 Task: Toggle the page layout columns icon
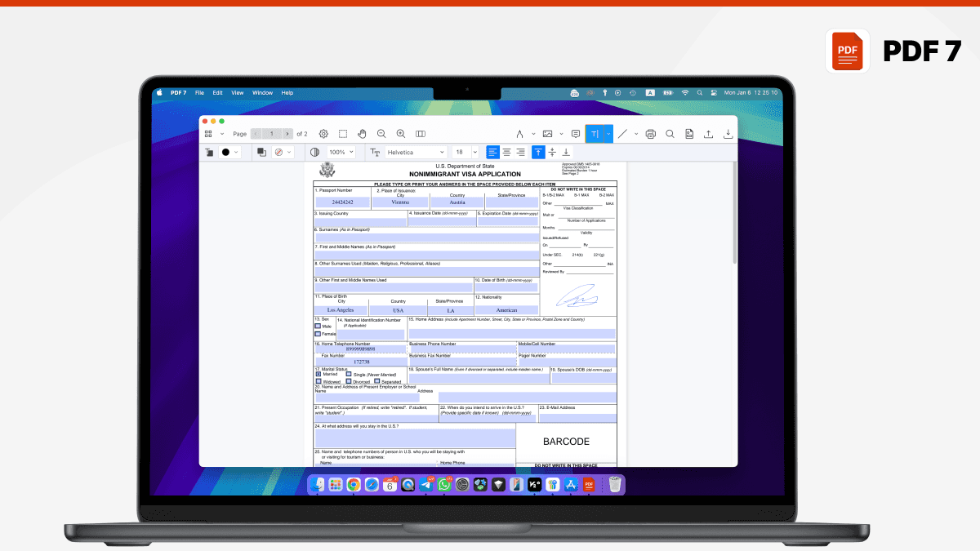[x=421, y=134]
